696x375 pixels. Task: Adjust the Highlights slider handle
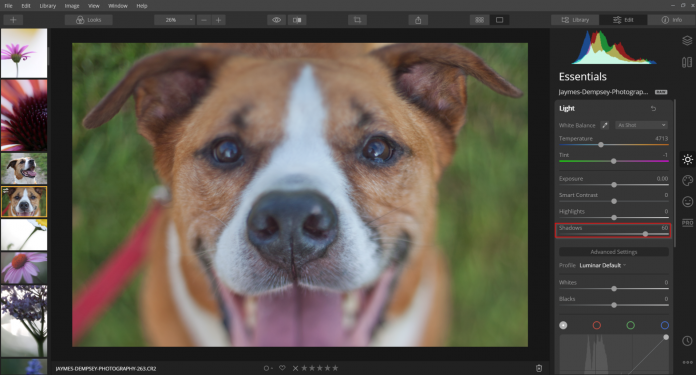[614, 217]
